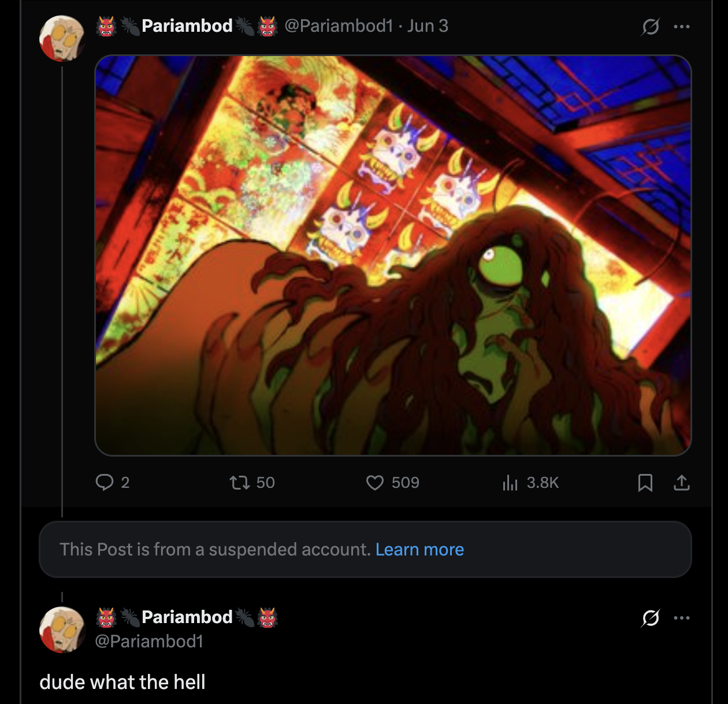The width and height of the screenshot is (728, 704).
Task: Click @Pariambod1 handle on top post
Action: click(339, 26)
